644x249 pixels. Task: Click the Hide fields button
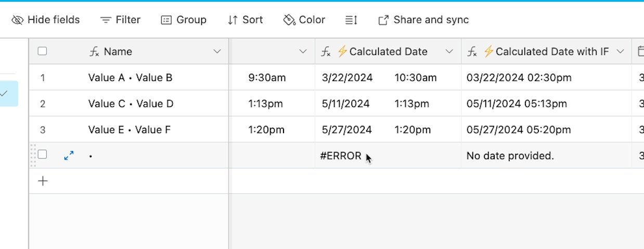pyautogui.click(x=46, y=20)
